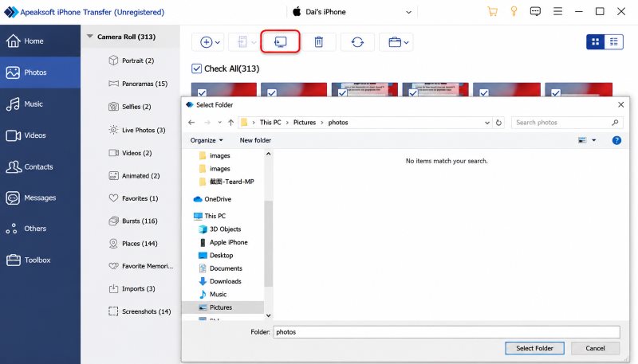Switch to grid thumbnail view
The width and height of the screenshot is (638, 364).
[x=595, y=41]
